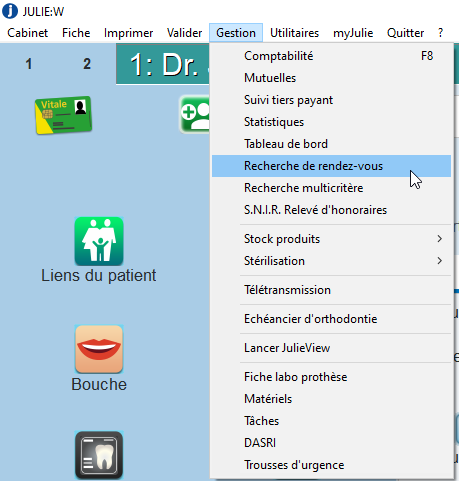Open the Cabinet menu
459x481 pixels.
pos(28,33)
